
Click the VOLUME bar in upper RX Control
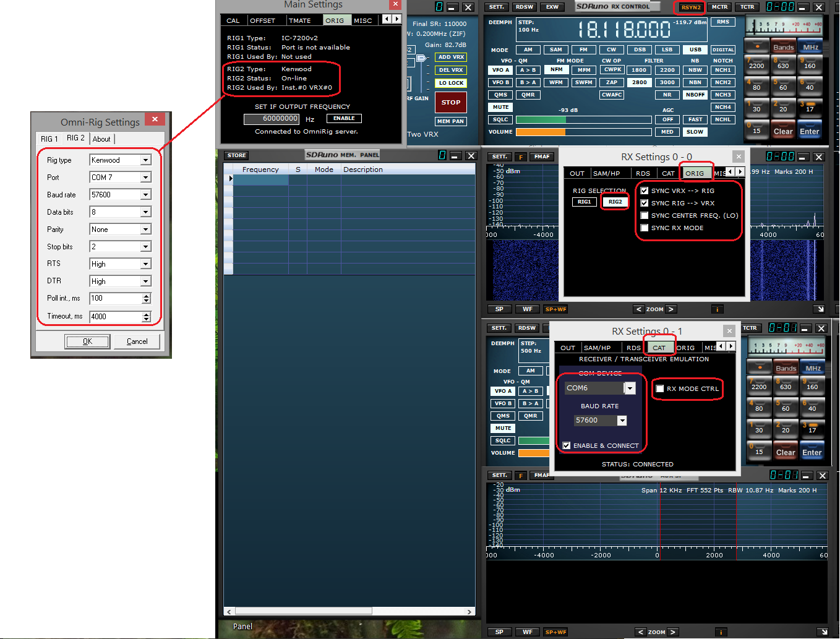[584, 132]
